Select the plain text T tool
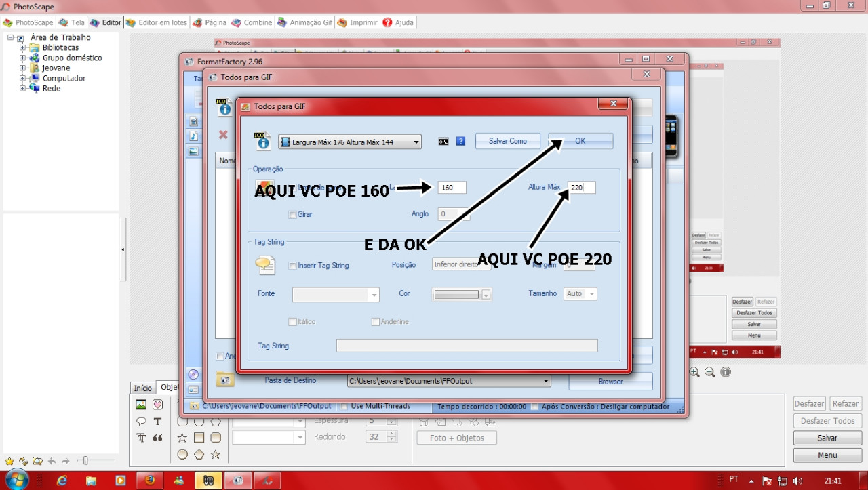 point(157,422)
